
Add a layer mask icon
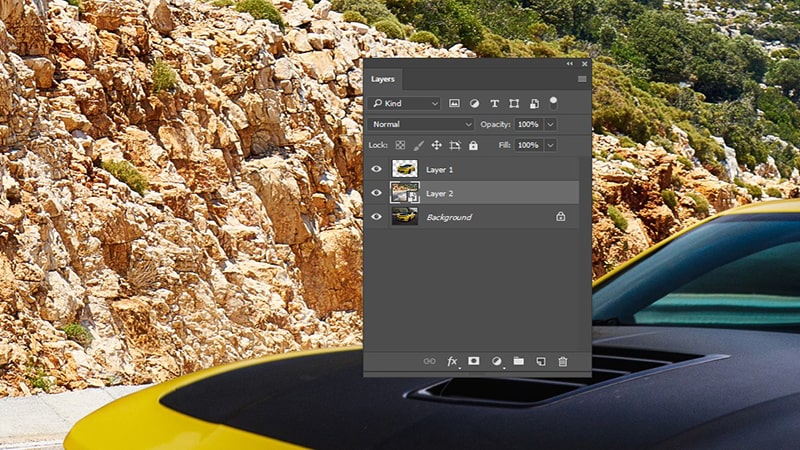click(x=473, y=361)
